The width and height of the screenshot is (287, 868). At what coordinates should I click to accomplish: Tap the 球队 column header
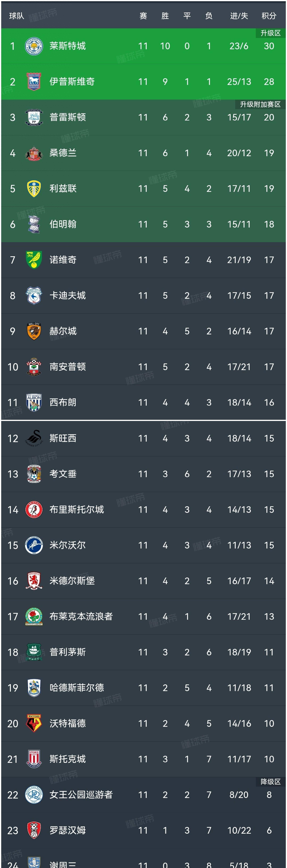(x=16, y=16)
